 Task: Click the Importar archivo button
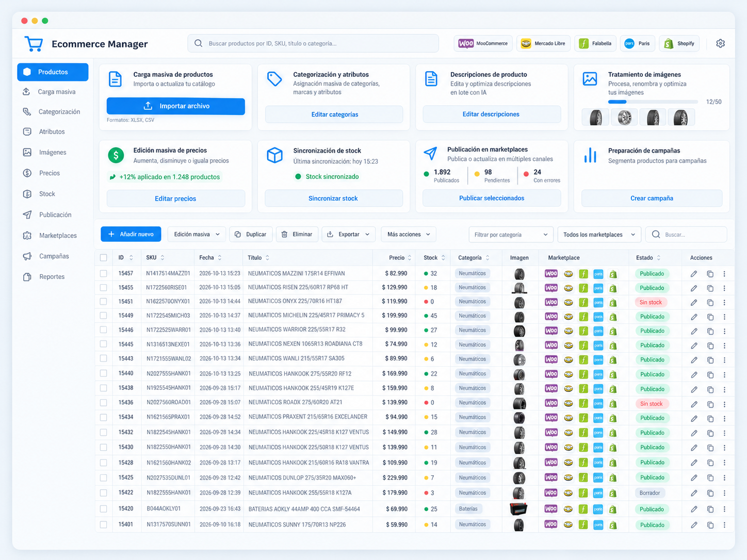pyautogui.click(x=176, y=106)
